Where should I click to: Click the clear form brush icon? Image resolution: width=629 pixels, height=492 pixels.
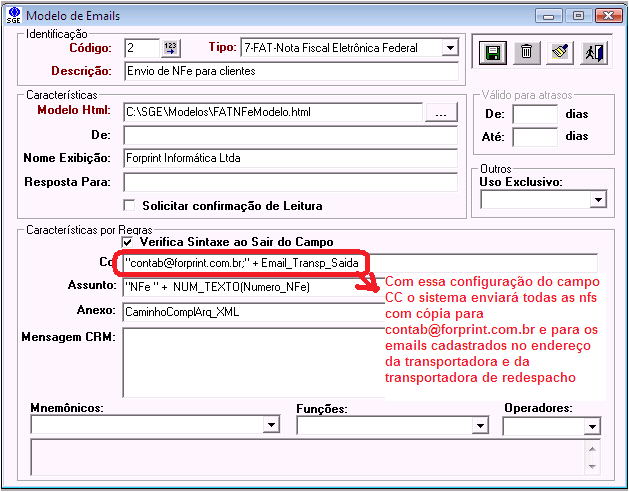tap(561, 54)
